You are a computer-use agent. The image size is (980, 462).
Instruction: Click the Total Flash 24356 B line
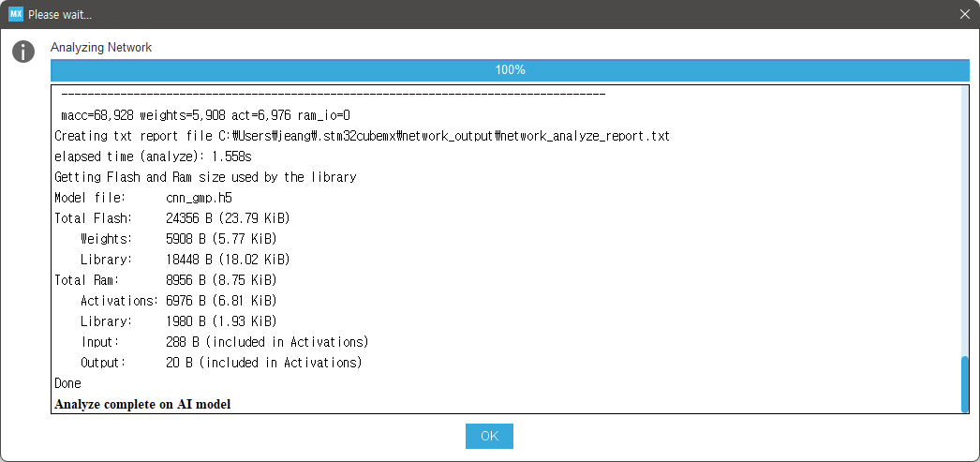coord(172,218)
